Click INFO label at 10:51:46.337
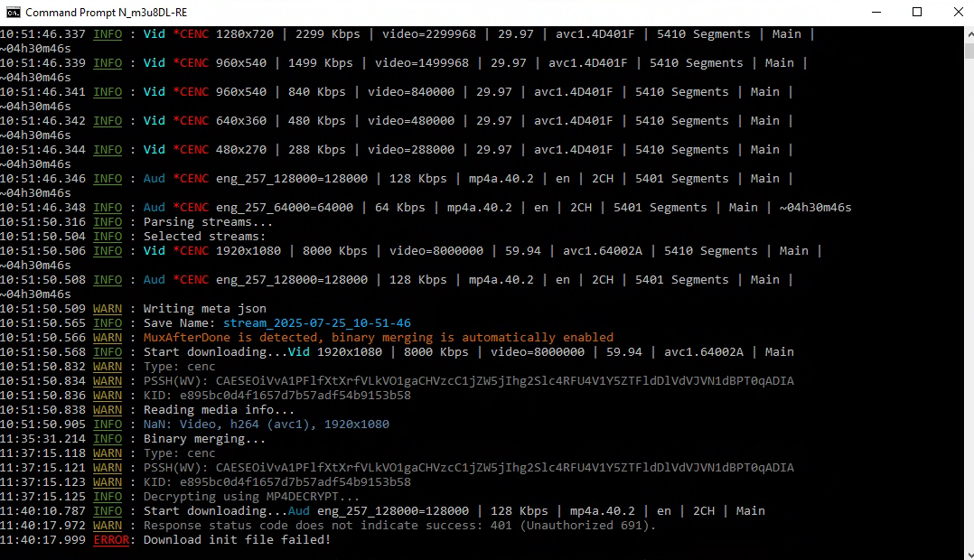The width and height of the screenshot is (974, 560). 108,34
